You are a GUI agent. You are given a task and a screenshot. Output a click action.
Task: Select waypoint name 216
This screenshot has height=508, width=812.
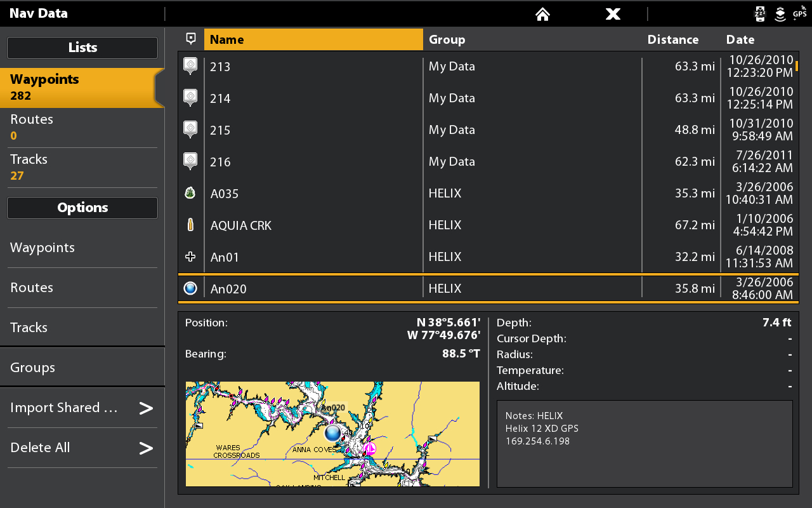pyautogui.click(x=220, y=162)
